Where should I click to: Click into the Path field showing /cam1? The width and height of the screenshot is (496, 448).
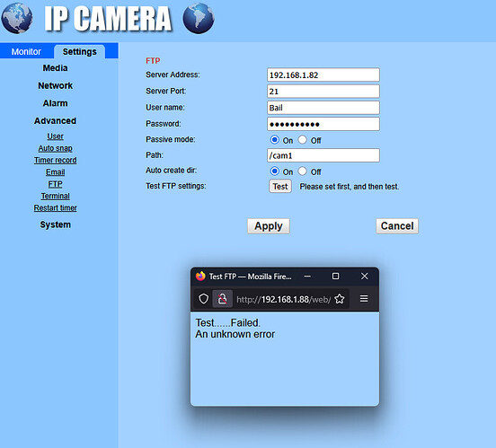click(x=323, y=155)
